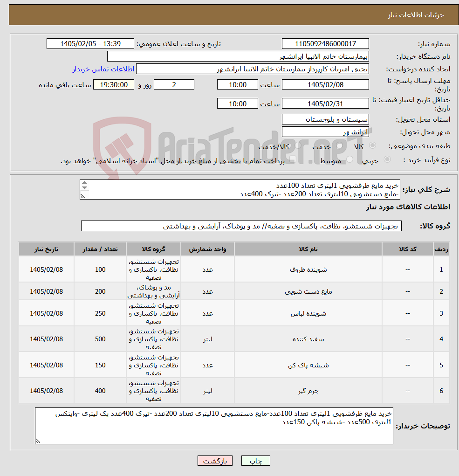Select the شوینده ظروف item name
This screenshot has width=459, height=476.
(x=308, y=269)
